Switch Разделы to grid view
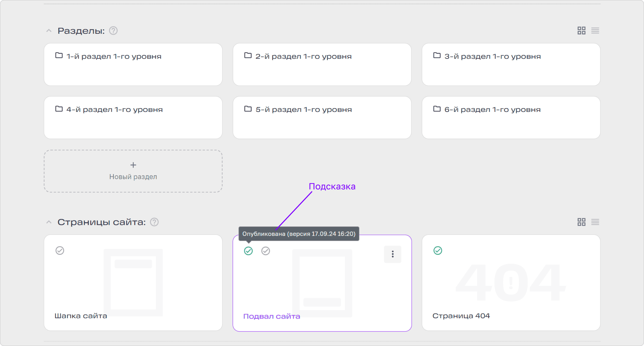644x346 pixels. click(581, 31)
